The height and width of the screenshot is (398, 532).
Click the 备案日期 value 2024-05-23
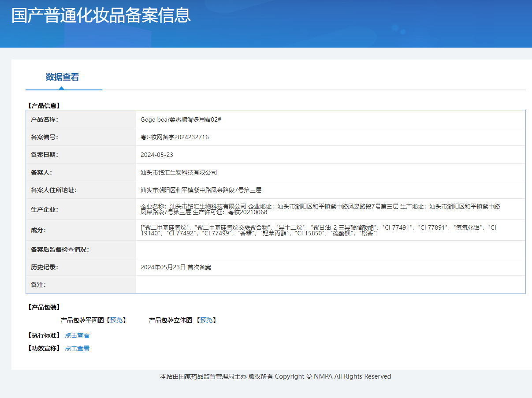click(156, 155)
